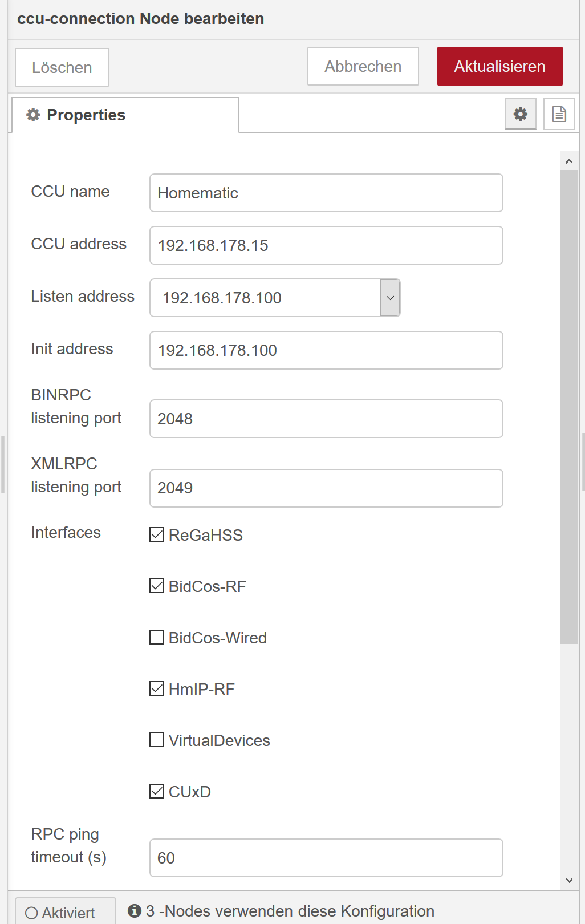Expand the Listen address dropdown

click(x=390, y=298)
